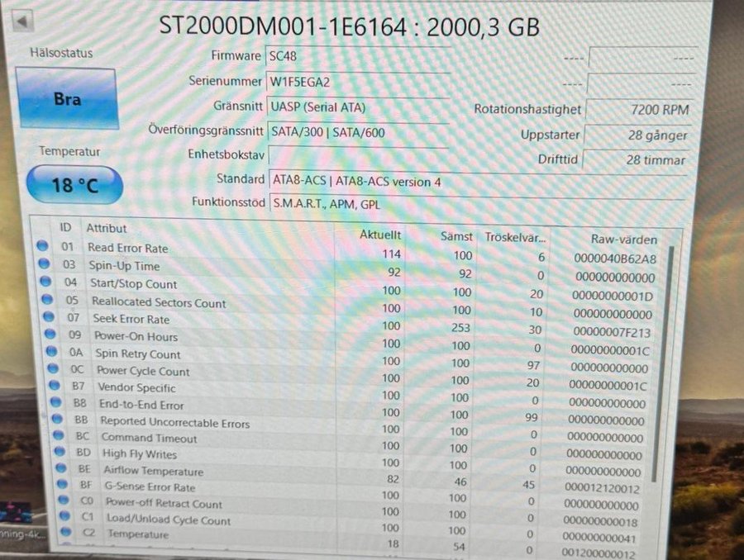Select the Seek Error Rate text
The width and height of the screenshot is (744, 560).
(131, 319)
